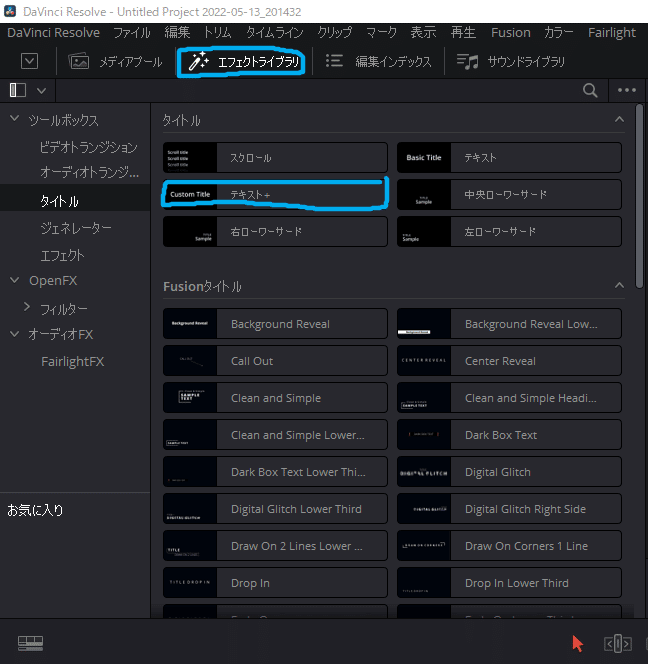Click the お気に入り favorites heading
The height and width of the screenshot is (664, 648).
click(35, 510)
